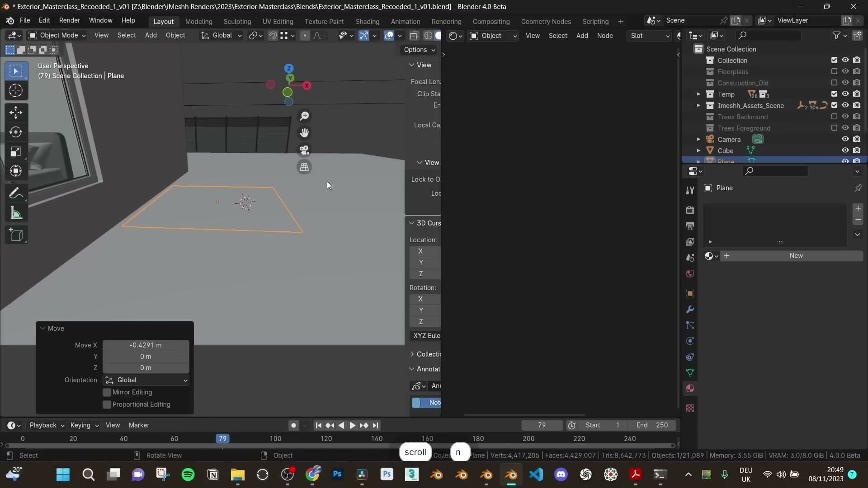Pick the Measure tool
Viewport: 868px width, 488px height.
click(16, 213)
